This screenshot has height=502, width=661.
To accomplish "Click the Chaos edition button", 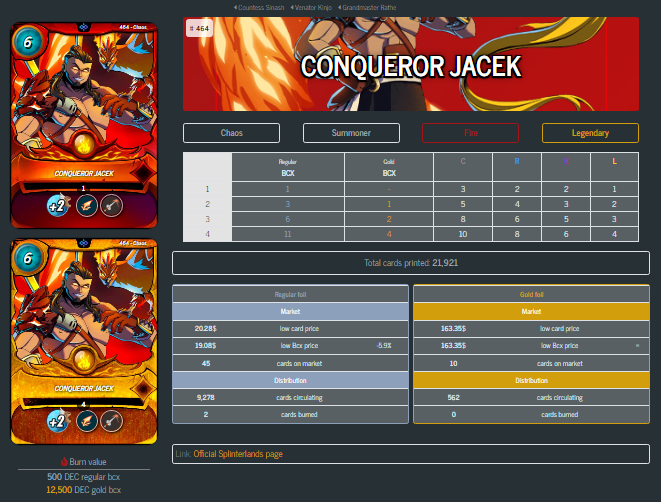I will 231,133.
